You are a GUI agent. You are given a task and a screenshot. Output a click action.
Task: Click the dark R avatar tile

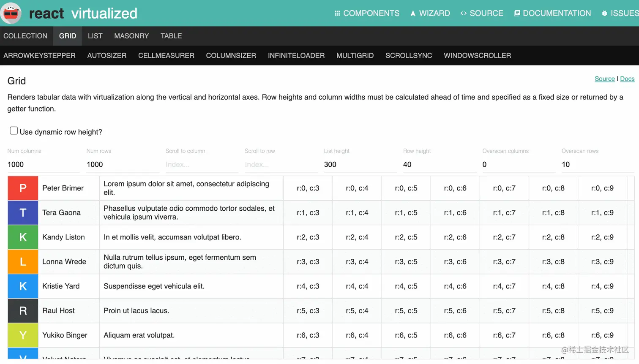(x=23, y=311)
